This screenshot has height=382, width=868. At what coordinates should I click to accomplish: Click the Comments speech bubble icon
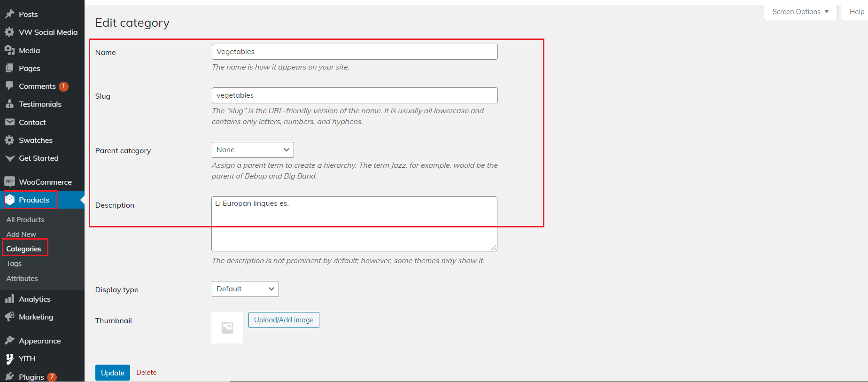pyautogui.click(x=9, y=86)
